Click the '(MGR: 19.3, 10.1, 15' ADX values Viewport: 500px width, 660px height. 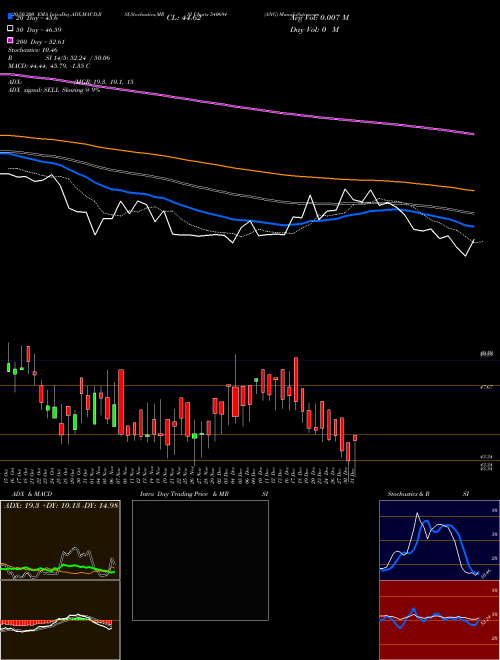click(x=104, y=82)
